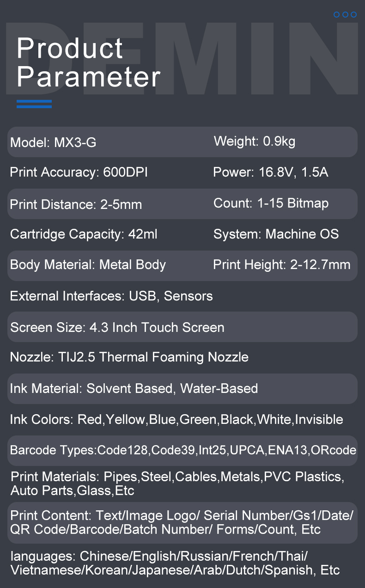This screenshot has width=365, height=588.
Task: Select Body Material: Metal Body text
Action: pos(88,265)
